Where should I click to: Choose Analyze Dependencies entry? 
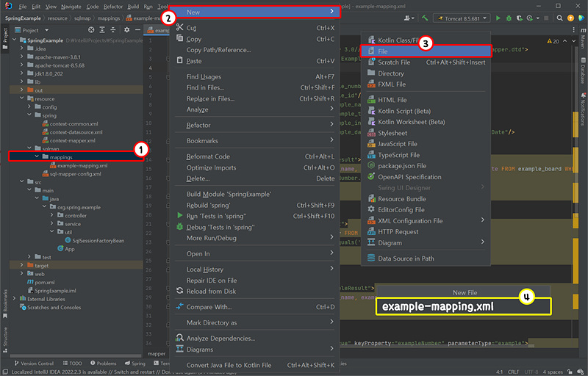[255, 338]
